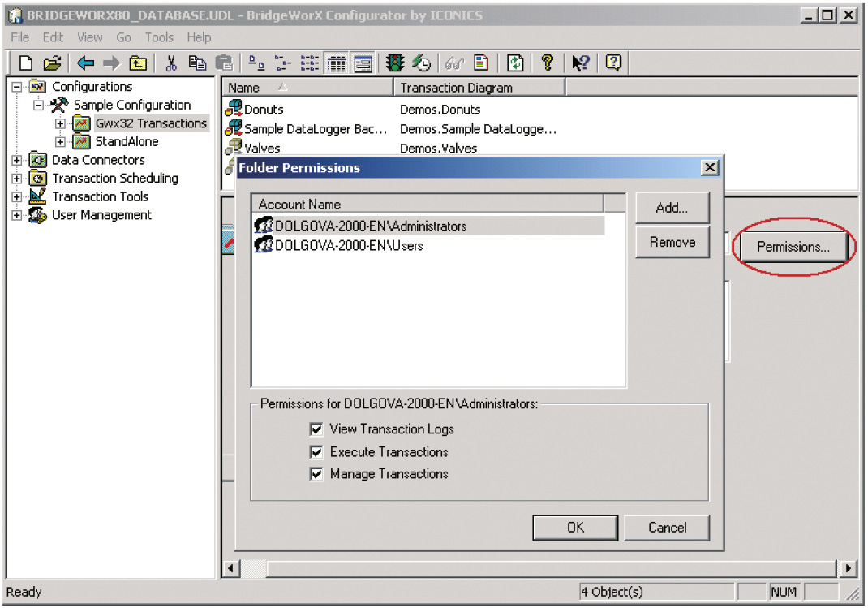Go back with the blue arrow icon
The width and height of the screenshot is (868, 608).
pos(85,63)
